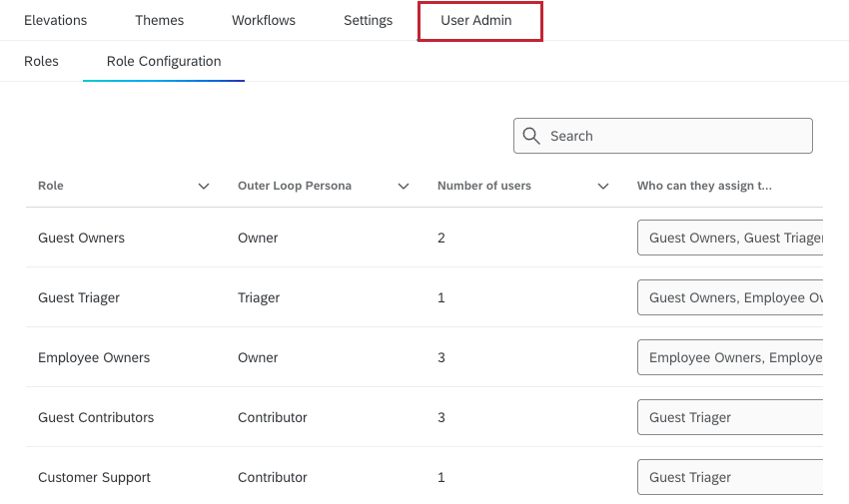Switch to the Roles sub-tab
Screen dimensions: 849x504
point(41,61)
